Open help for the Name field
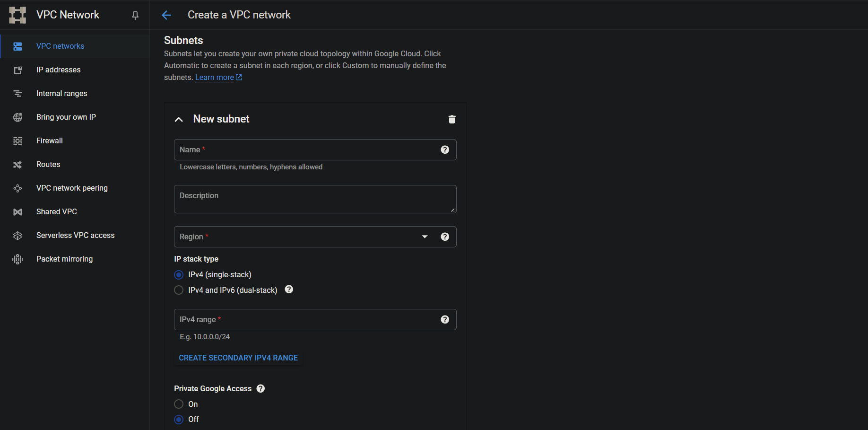Image resolution: width=868 pixels, height=430 pixels. 445,149
